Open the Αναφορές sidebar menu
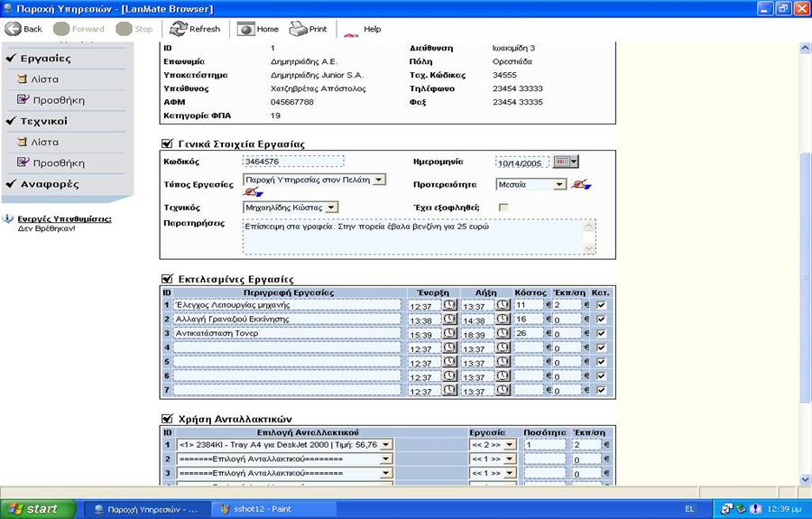 tap(50, 184)
